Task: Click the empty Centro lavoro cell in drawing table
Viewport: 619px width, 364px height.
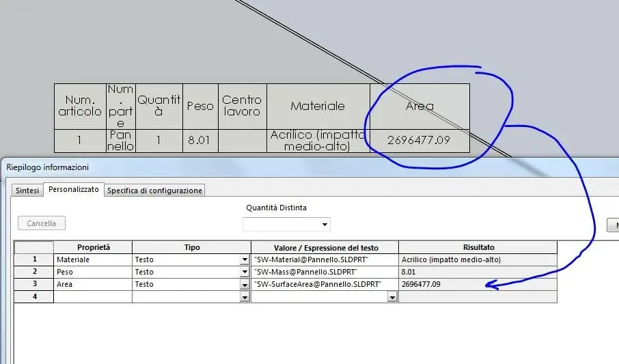Action: coord(243,141)
